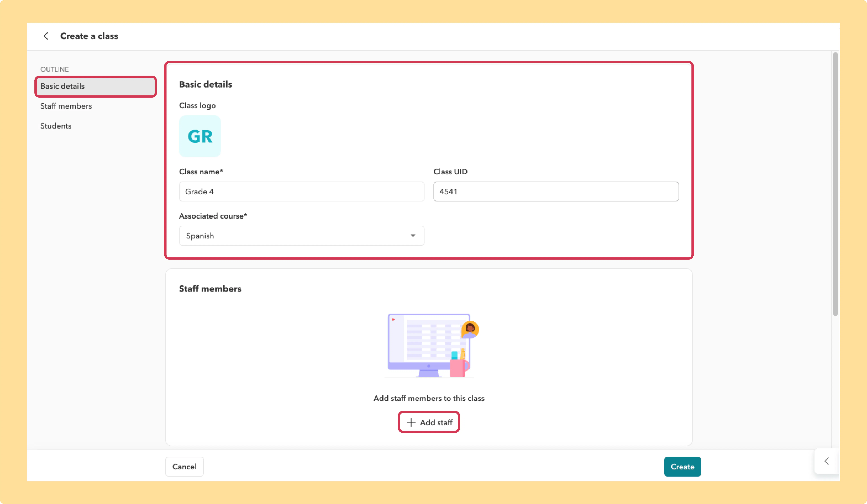Click the GR class logo thumbnail
Screen dimensions: 867x504
[x=200, y=136]
